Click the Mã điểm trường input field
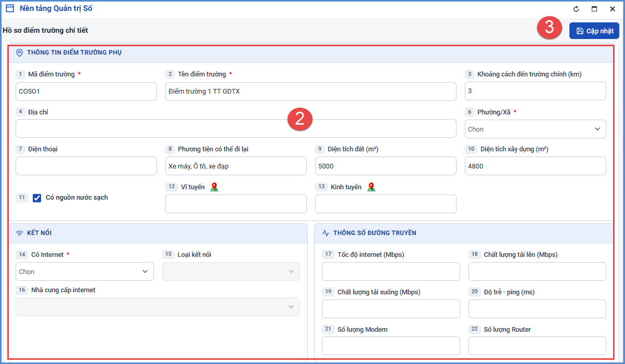Image resolution: width=625 pixels, height=364 pixels. pyautogui.click(x=86, y=92)
